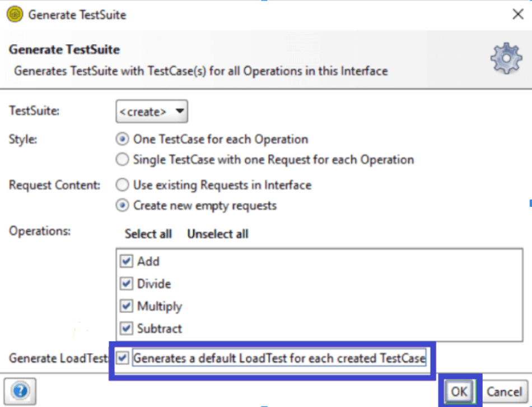This screenshot has height=407, width=532.
Task: Click the Unselect all link
Action: (x=217, y=234)
